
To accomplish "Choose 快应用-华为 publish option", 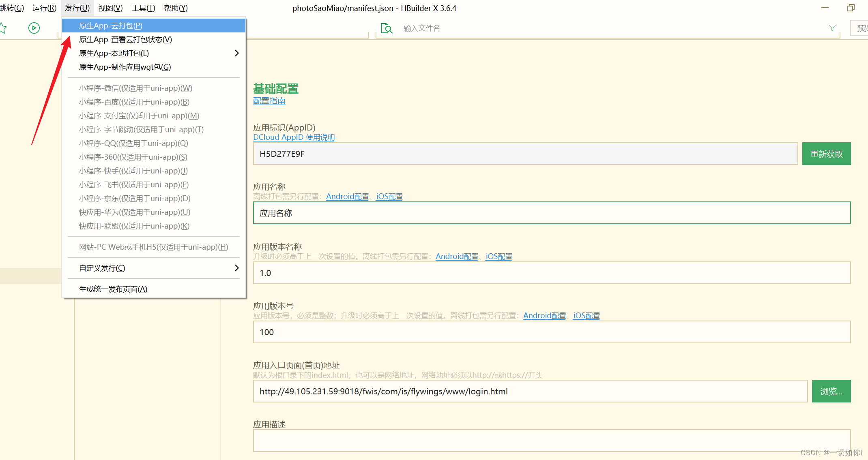I will [154, 212].
